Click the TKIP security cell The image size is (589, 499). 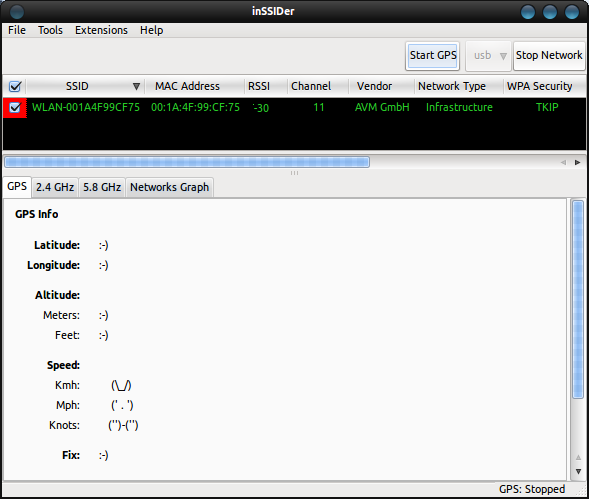(547, 107)
